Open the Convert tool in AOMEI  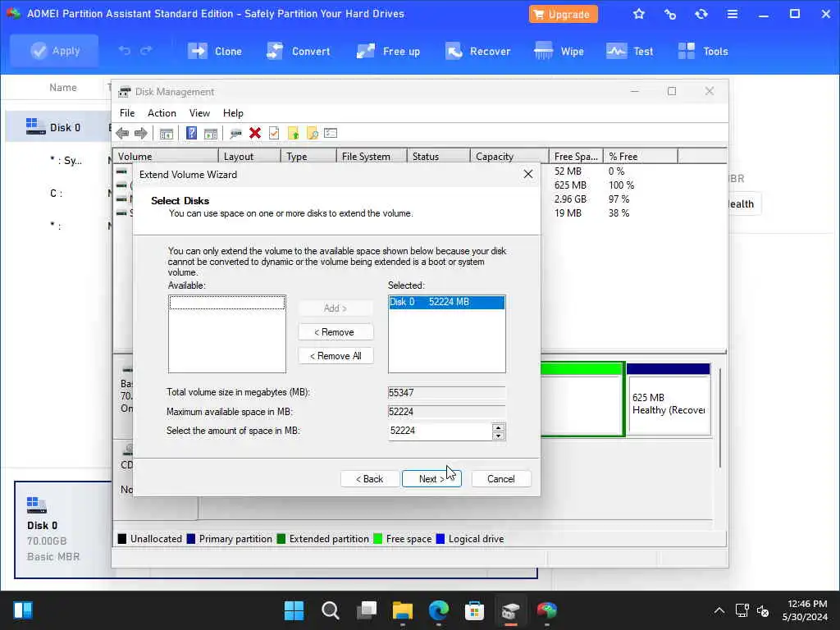(299, 52)
